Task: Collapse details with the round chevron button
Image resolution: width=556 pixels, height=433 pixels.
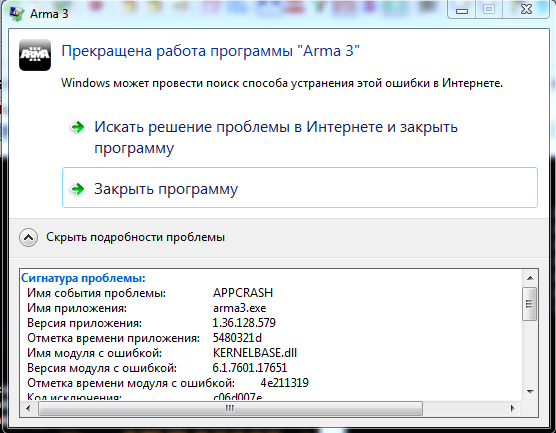Action: 28,237
